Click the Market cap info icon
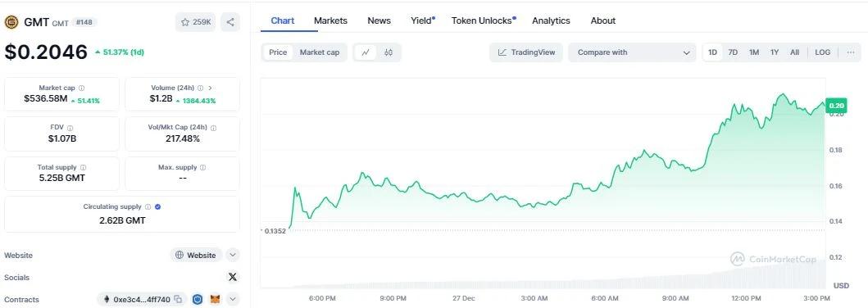Viewport: 868px width, 308px height. (x=81, y=88)
